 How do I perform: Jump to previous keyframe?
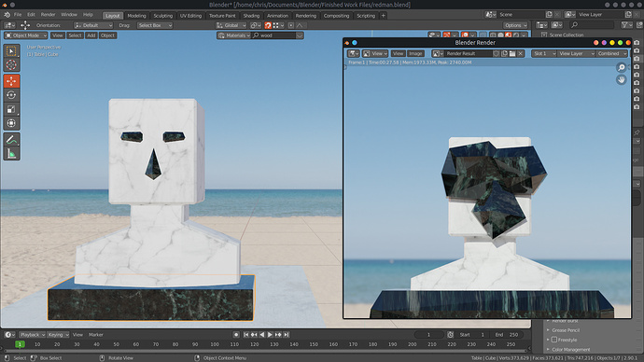pos(254,335)
